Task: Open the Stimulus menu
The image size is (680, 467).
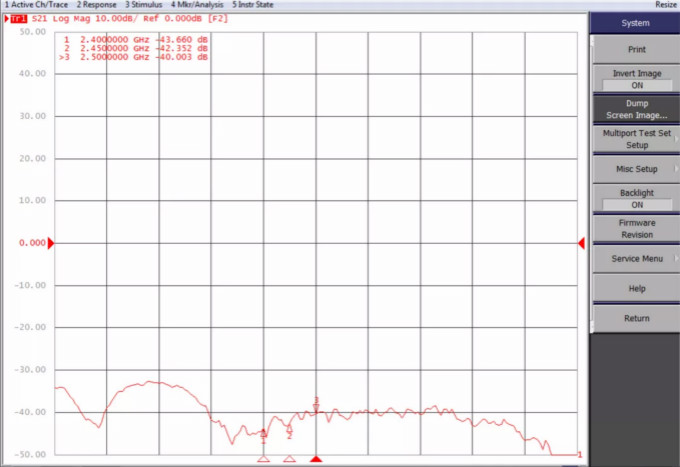Action: 143,5
